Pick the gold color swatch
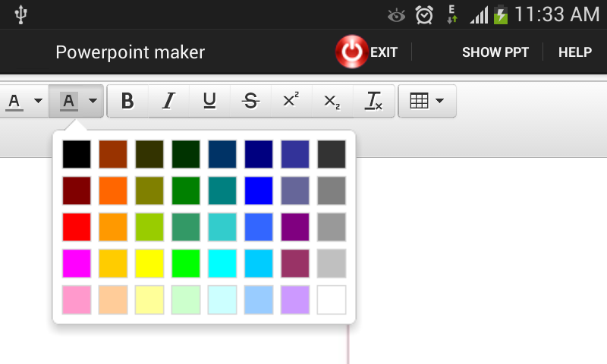Screen dimensions: 607x364 [113, 263]
